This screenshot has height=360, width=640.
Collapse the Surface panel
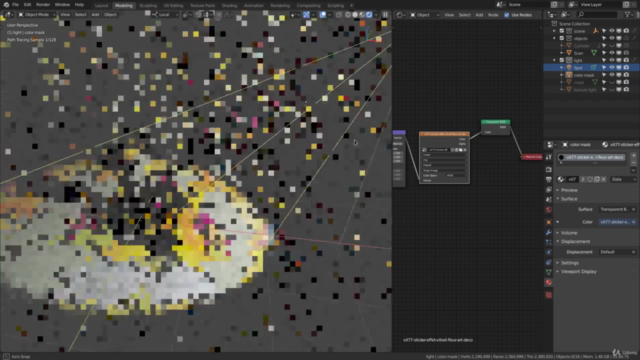[x=569, y=199]
